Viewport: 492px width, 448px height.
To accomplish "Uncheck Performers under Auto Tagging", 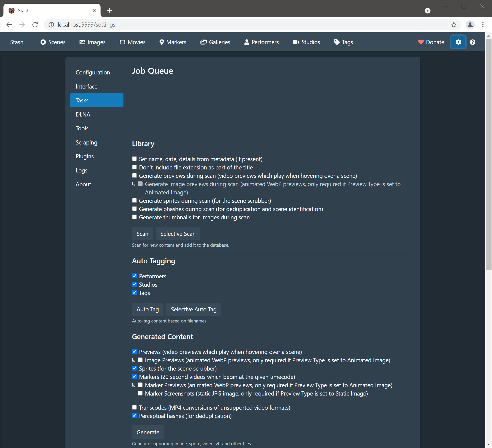I will pyautogui.click(x=135, y=276).
